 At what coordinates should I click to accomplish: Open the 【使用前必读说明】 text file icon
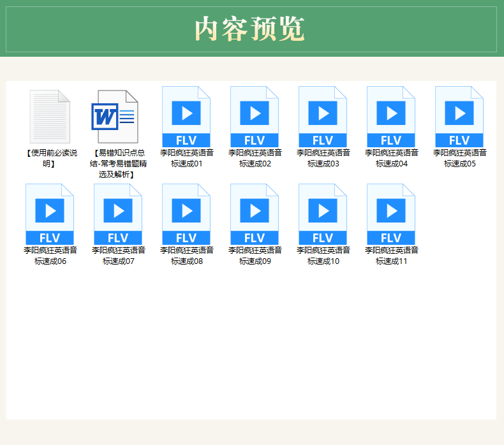[50, 117]
